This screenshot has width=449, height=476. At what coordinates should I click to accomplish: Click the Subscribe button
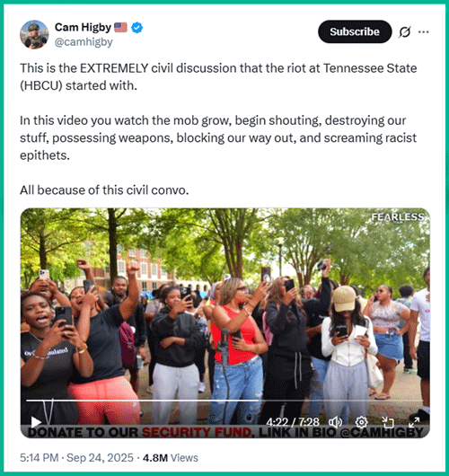point(355,31)
